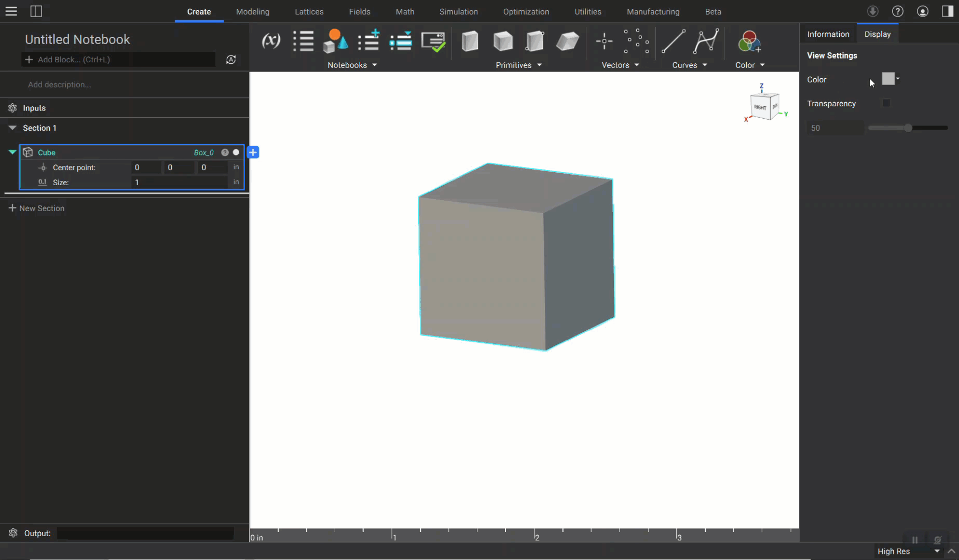
Task: Open the Cube block help icon
Action: tap(225, 152)
